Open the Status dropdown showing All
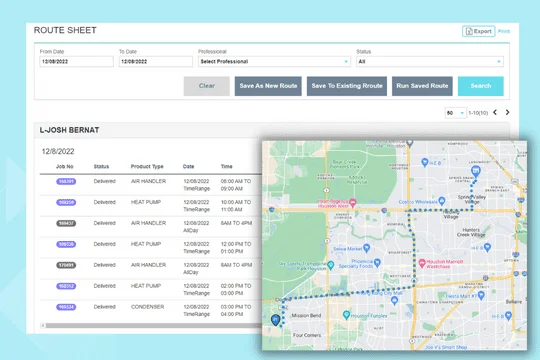Image resolution: width=540 pixels, height=360 pixels. click(x=430, y=62)
